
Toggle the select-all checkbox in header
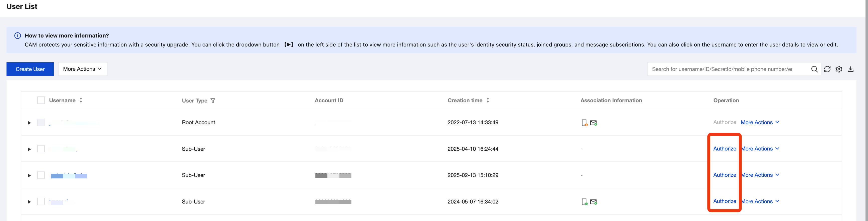41,100
